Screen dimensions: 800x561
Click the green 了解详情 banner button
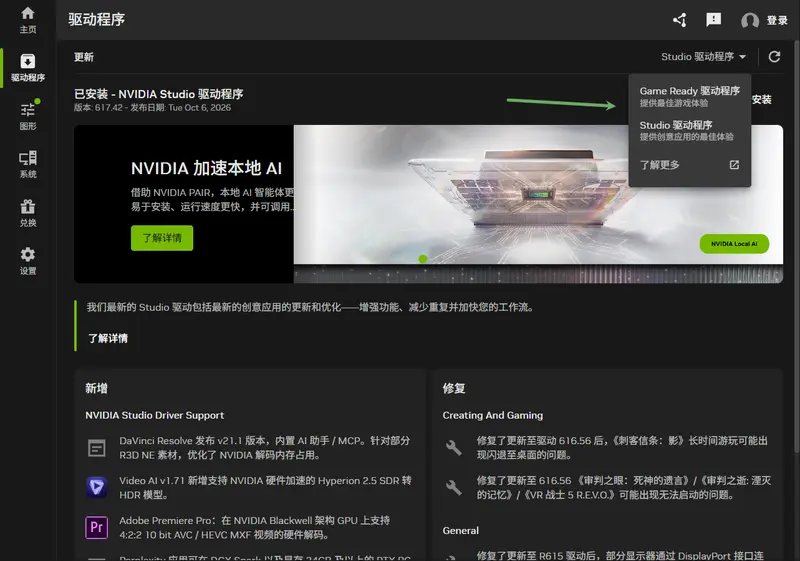[x=162, y=238]
